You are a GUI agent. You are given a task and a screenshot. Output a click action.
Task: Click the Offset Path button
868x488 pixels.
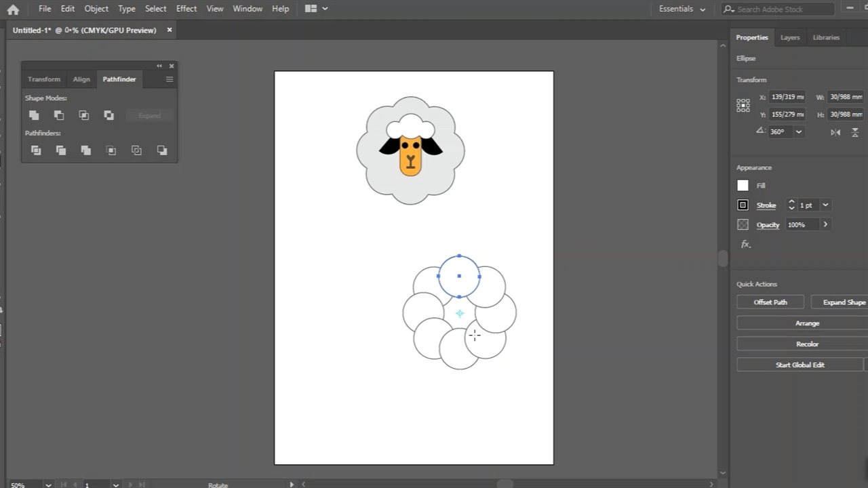[x=770, y=302]
